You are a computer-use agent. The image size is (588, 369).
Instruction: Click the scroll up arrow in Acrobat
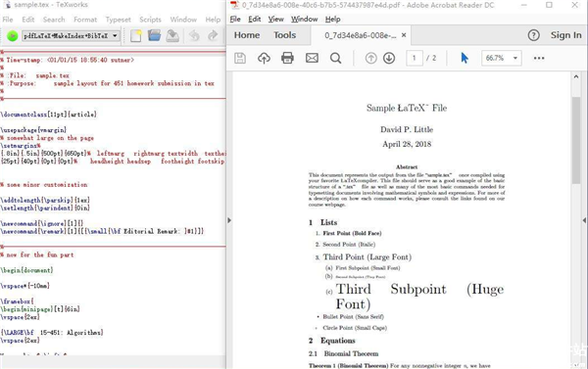(x=576, y=76)
